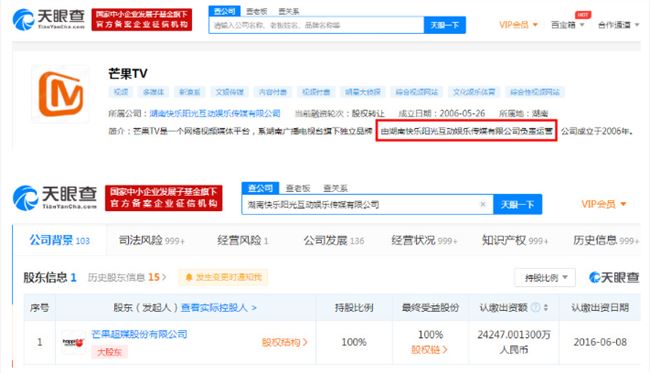This screenshot has height=373, width=650.
Task: Click the 天眼查 logo beside the empty search box
Action: (49, 19)
